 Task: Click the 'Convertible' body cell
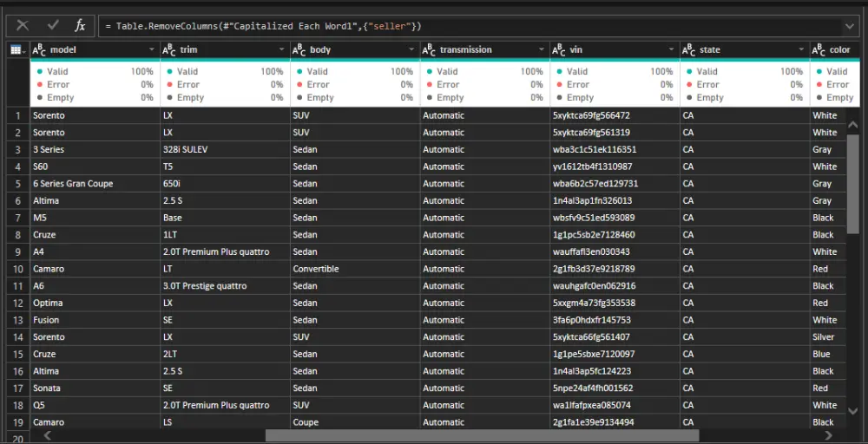coord(355,269)
